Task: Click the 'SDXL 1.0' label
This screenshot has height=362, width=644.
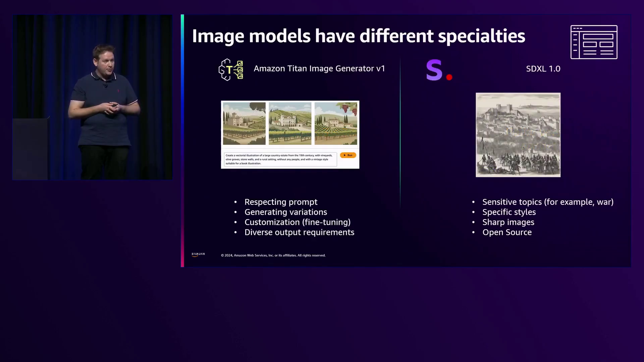Action: pyautogui.click(x=543, y=69)
